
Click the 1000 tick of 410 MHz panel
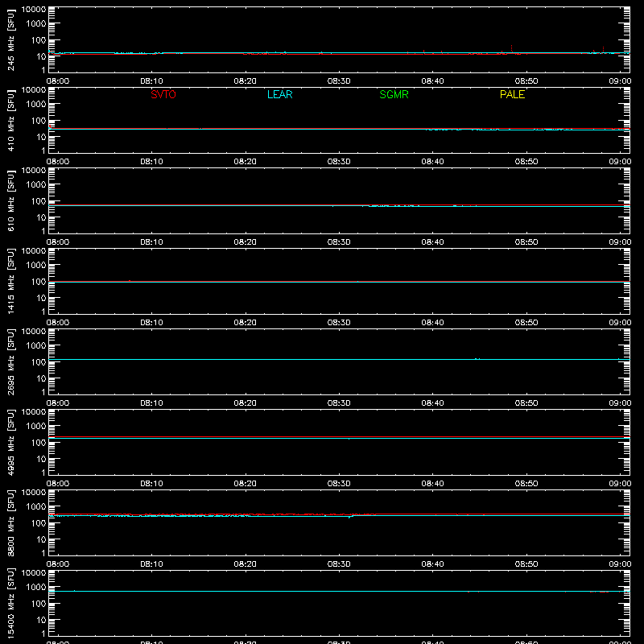click(36, 105)
